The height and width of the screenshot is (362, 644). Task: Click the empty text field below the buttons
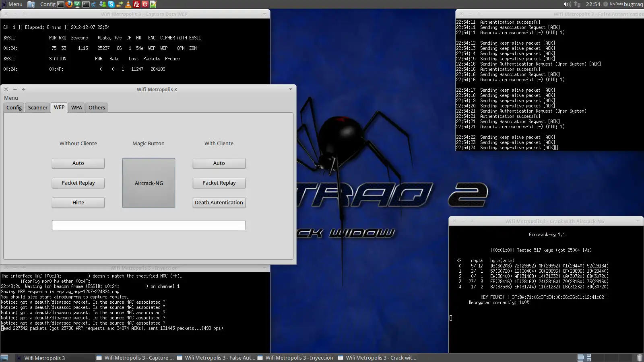(x=149, y=225)
